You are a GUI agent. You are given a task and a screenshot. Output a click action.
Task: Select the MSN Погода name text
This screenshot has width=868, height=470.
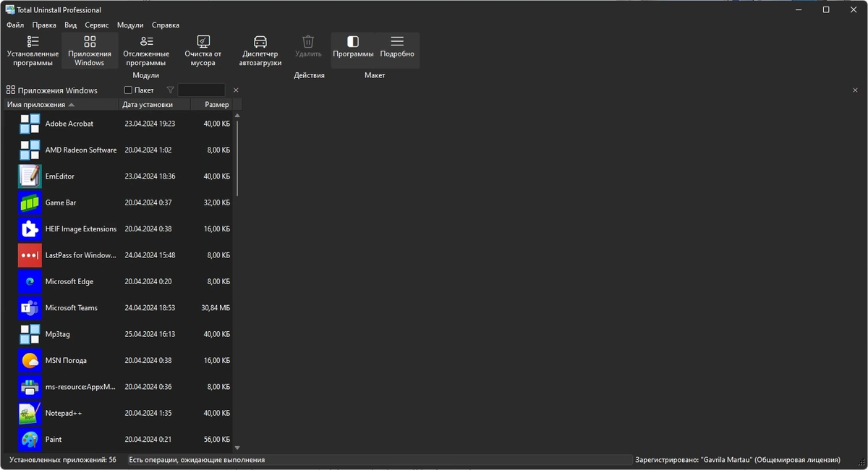pyautogui.click(x=66, y=360)
